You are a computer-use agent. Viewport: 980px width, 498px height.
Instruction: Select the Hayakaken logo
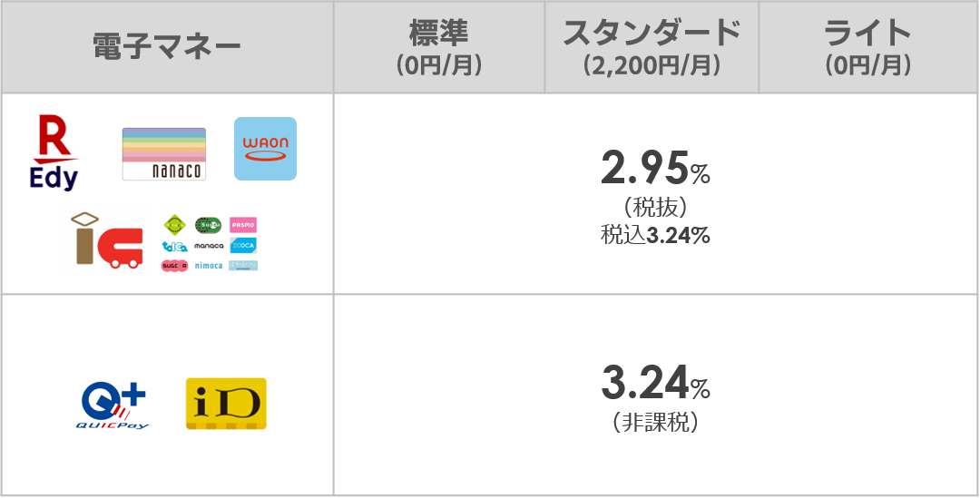(x=243, y=266)
